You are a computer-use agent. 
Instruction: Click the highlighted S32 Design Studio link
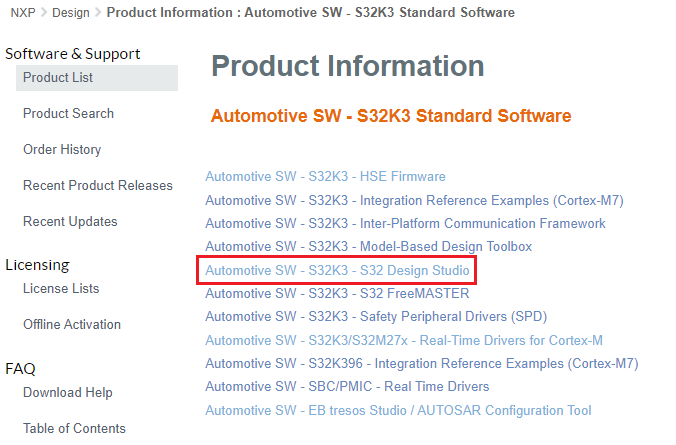coord(336,270)
